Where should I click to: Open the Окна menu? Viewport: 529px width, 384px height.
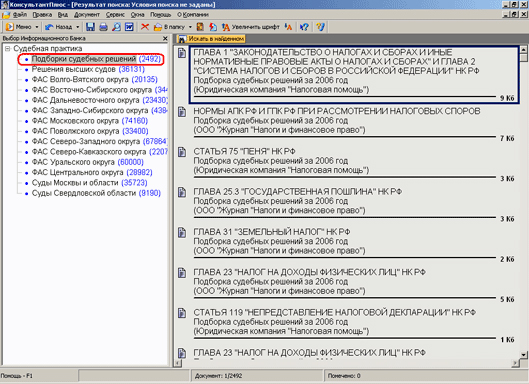pyautogui.click(x=138, y=15)
